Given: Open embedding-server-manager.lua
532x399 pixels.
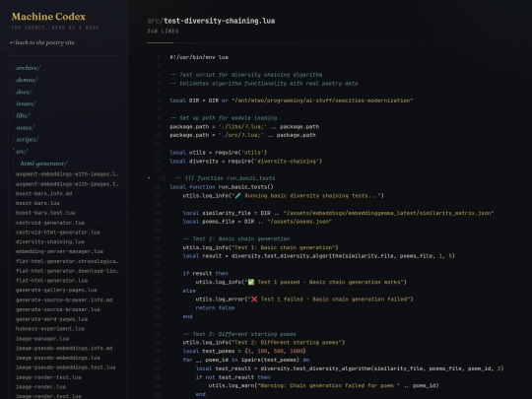Looking at the screenshot, I should click(59, 251).
